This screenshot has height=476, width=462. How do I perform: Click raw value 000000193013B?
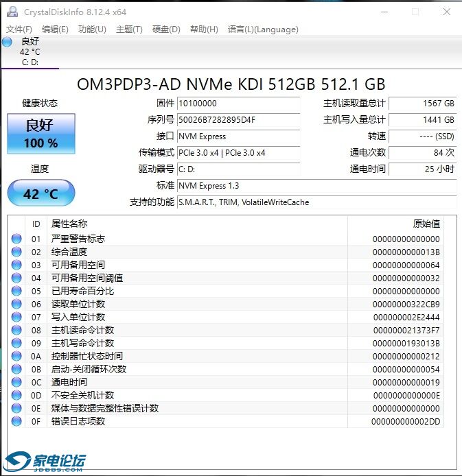[406, 344]
